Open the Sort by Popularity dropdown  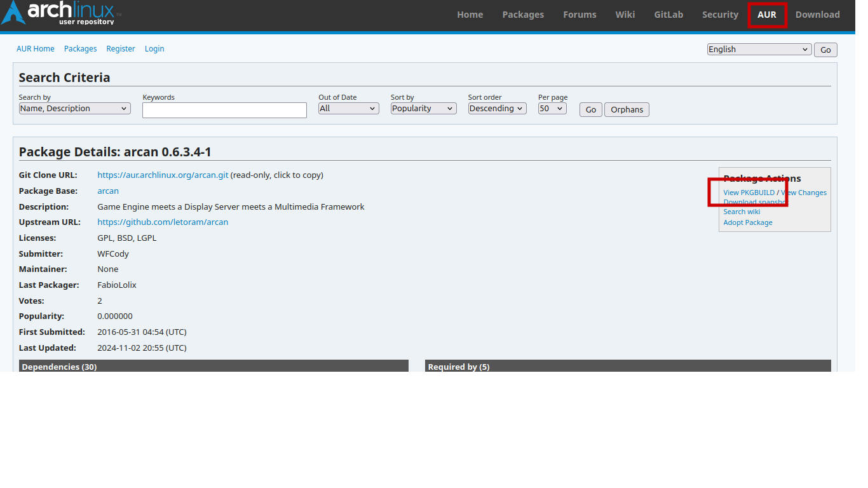pyautogui.click(x=424, y=109)
